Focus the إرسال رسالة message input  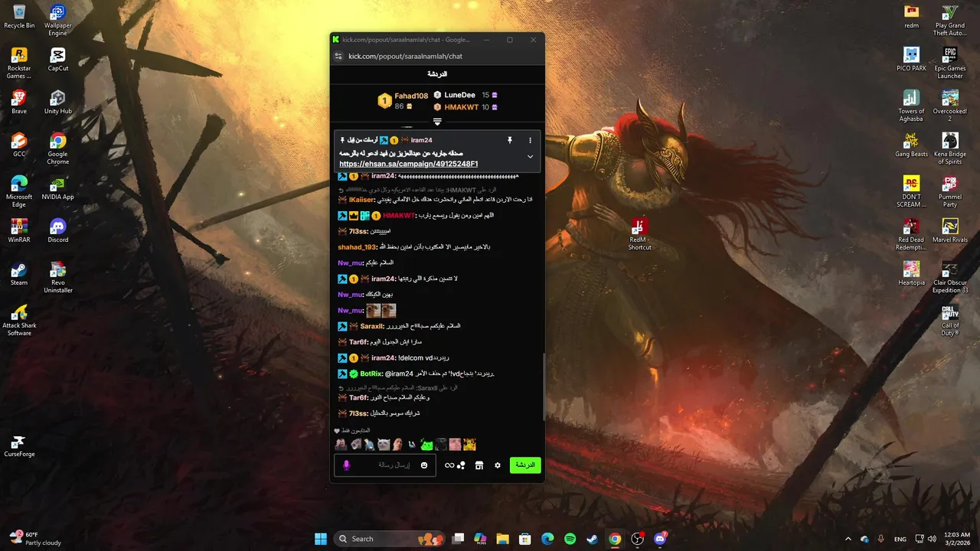(385, 465)
